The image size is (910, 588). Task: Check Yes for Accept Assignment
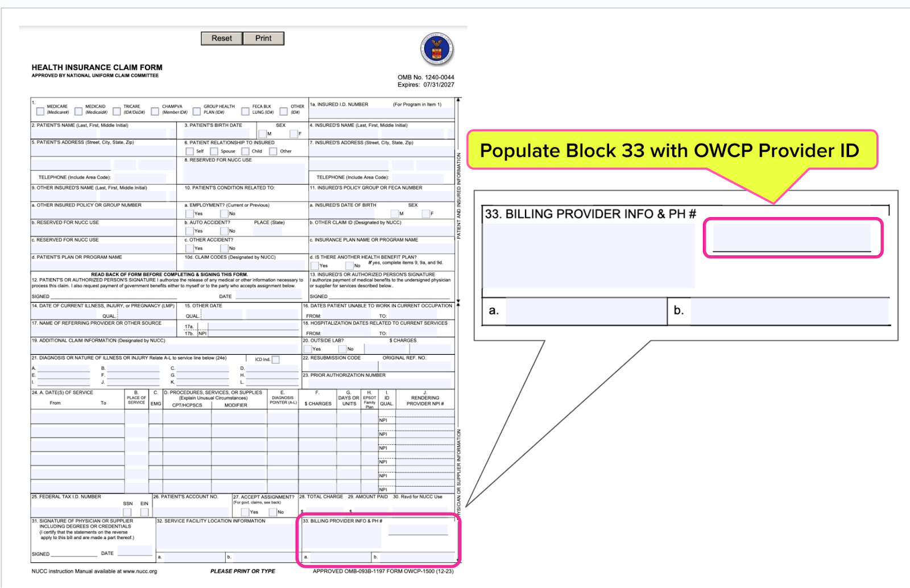(245, 512)
